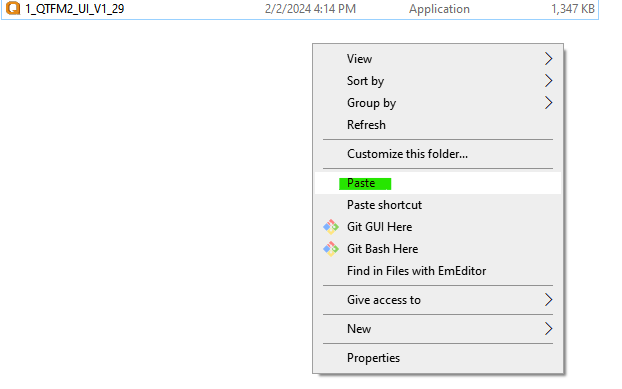Image resolution: width=622 pixels, height=389 pixels.
Task: Open the Give access to submenu
Action: (x=438, y=300)
